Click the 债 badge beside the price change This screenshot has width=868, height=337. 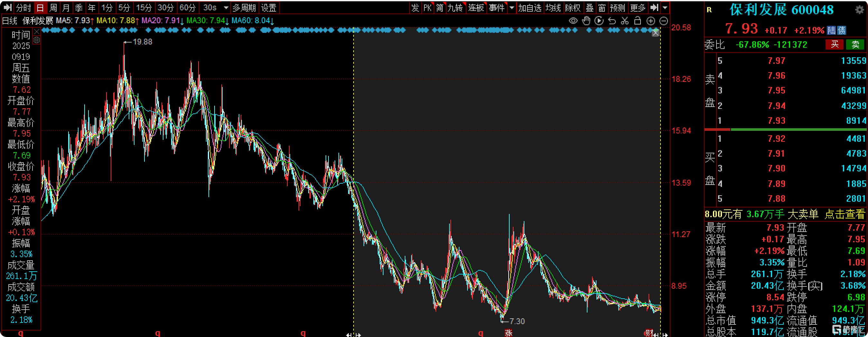841,30
